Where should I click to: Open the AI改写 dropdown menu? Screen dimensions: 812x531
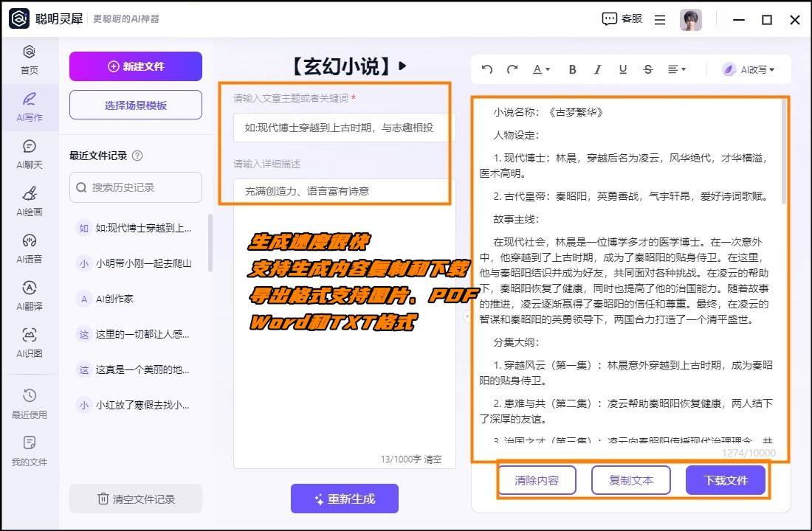751,69
